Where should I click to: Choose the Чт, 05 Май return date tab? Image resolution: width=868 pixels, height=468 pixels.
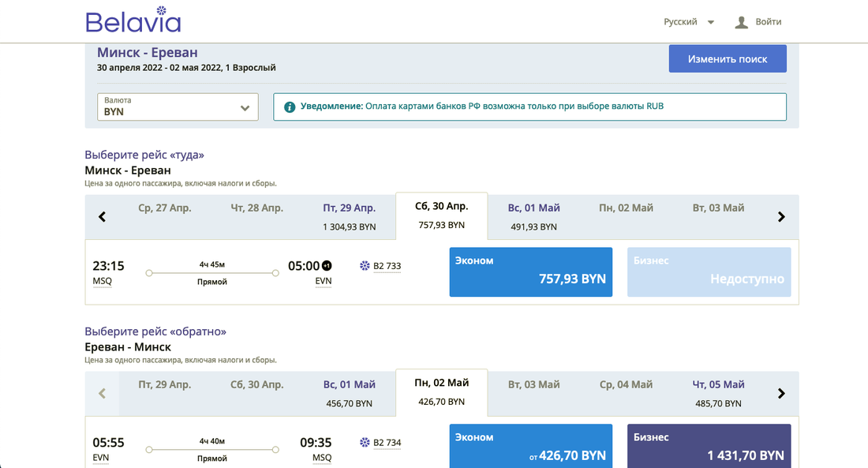pos(718,393)
